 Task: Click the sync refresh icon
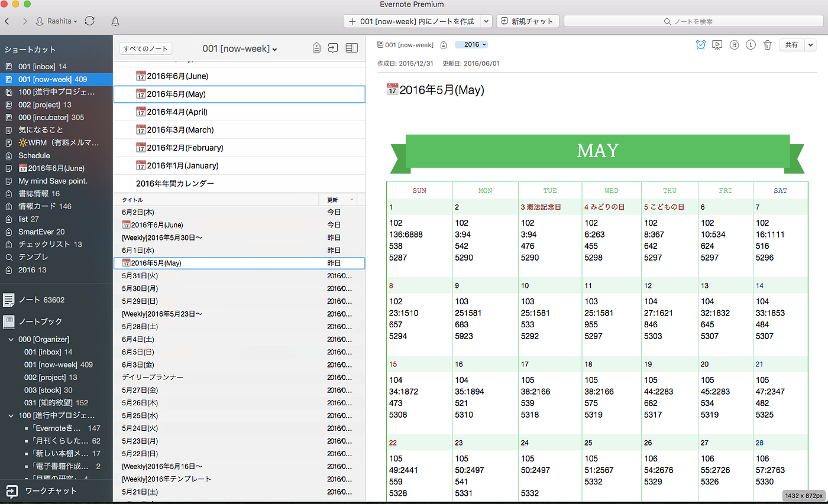click(x=90, y=21)
